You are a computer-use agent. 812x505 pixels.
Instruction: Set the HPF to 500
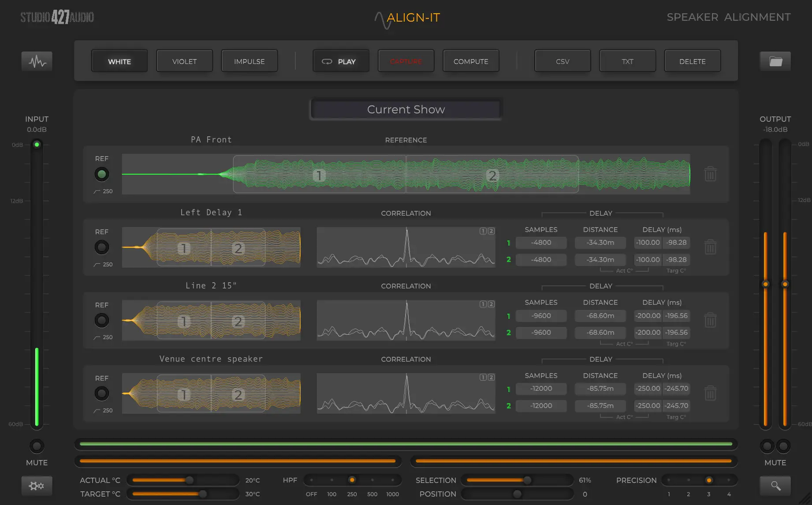(372, 480)
